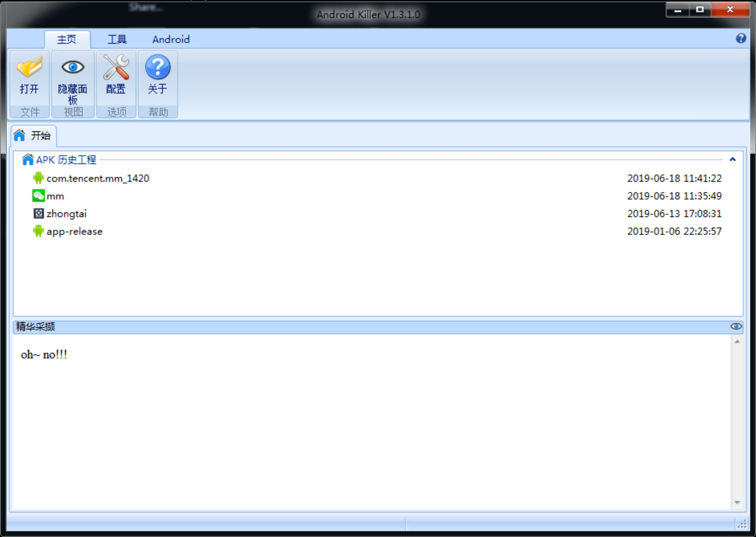Screen dimensions: 756x537
Task: Open an APK with the 打开 folder icon
Action: pyautogui.click(x=29, y=67)
